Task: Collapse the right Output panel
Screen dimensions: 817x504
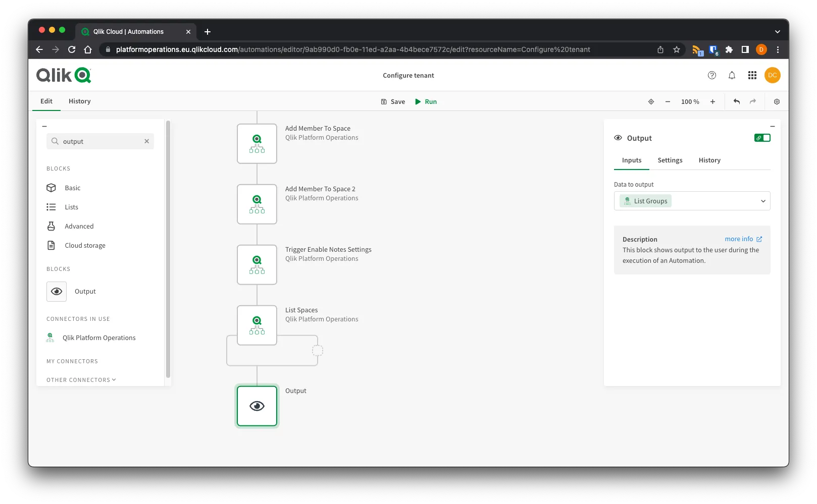Action: [x=772, y=126]
